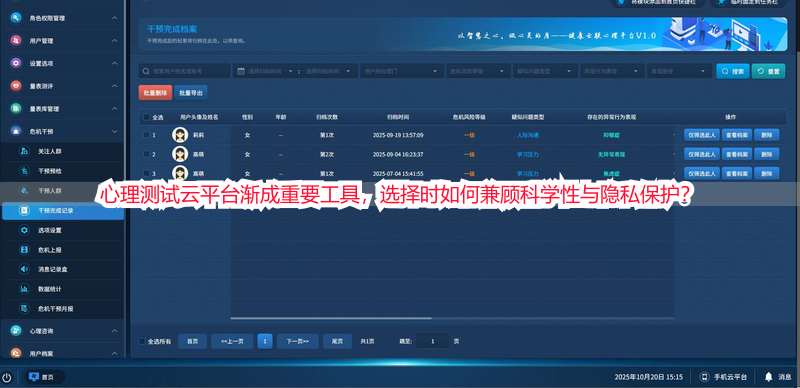The width and height of the screenshot is (800, 388).
Task: Open the 危机上报 menu item
Action: (x=62, y=250)
